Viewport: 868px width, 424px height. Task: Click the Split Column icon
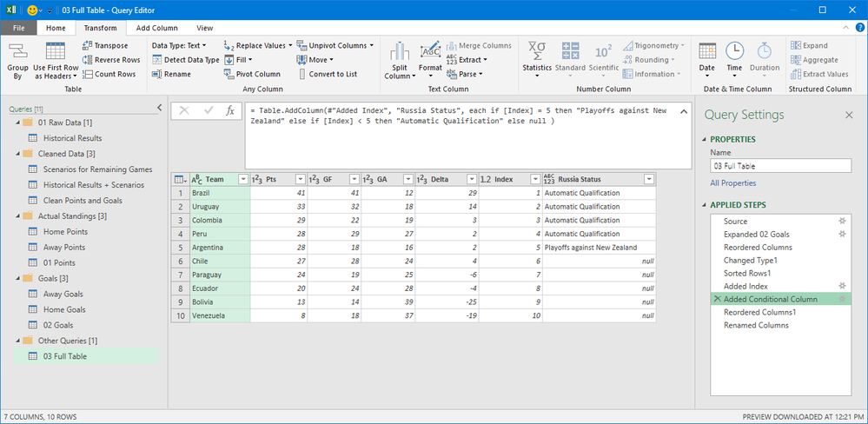(x=400, y=53)
